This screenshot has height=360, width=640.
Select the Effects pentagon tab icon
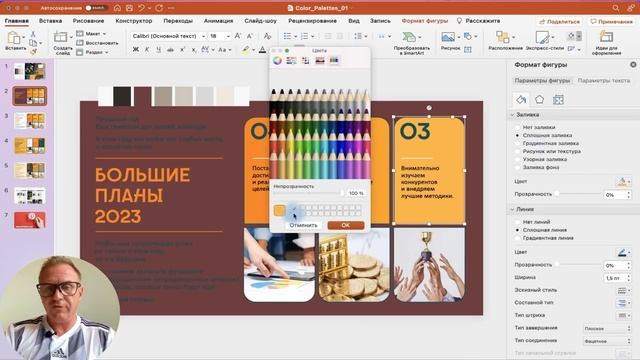[x=540, y=99]
